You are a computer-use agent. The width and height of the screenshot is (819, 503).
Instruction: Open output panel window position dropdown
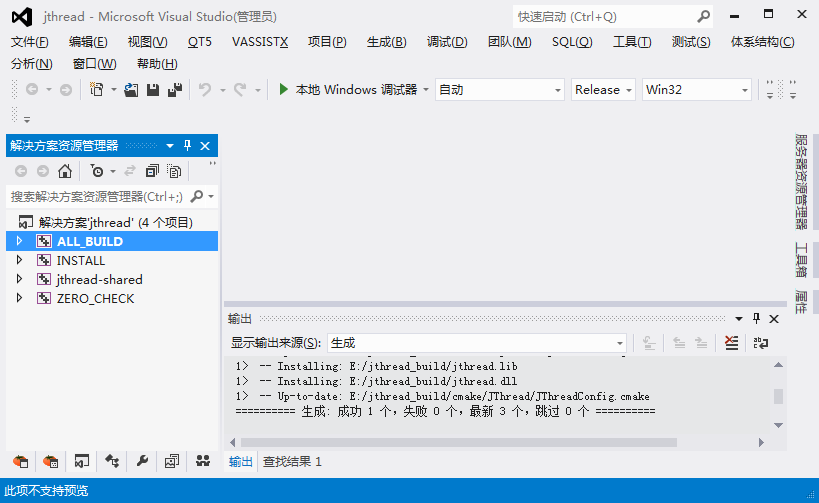739,319
